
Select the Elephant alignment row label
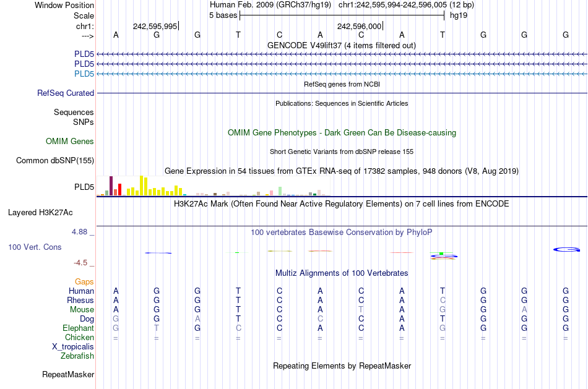(x=79, y=328)
